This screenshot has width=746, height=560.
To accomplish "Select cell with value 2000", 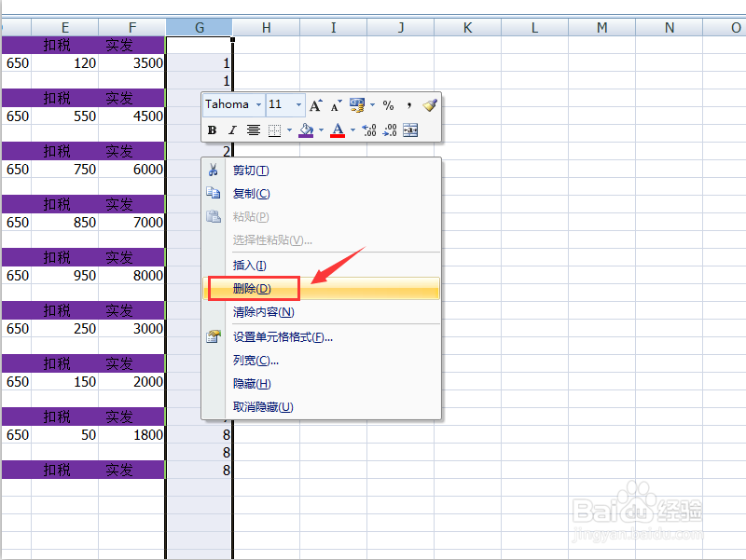I will pos(131,382).
